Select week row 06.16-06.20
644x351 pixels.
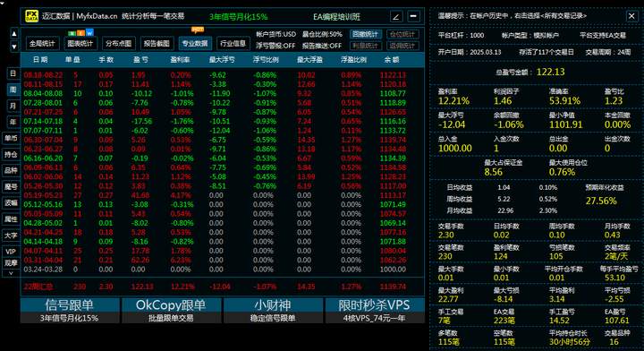[222, 158]
